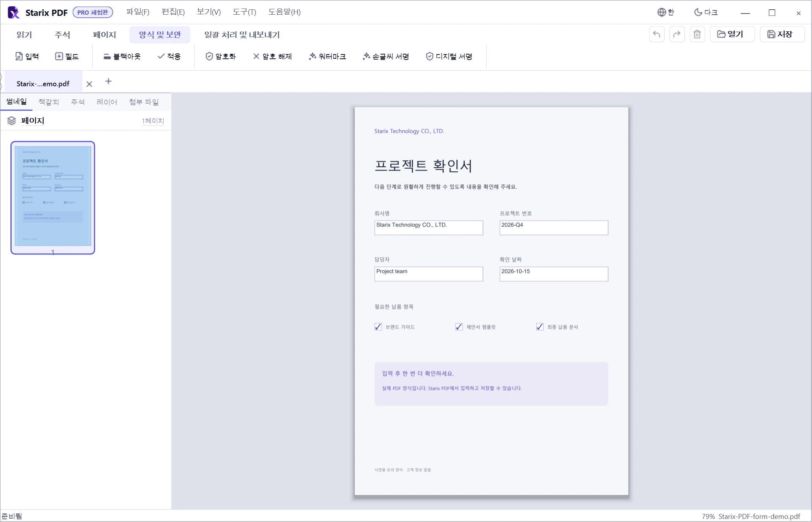Save the document with 저장
The width and height of the screenshot is (812, 522).
[x=782, y=34]
